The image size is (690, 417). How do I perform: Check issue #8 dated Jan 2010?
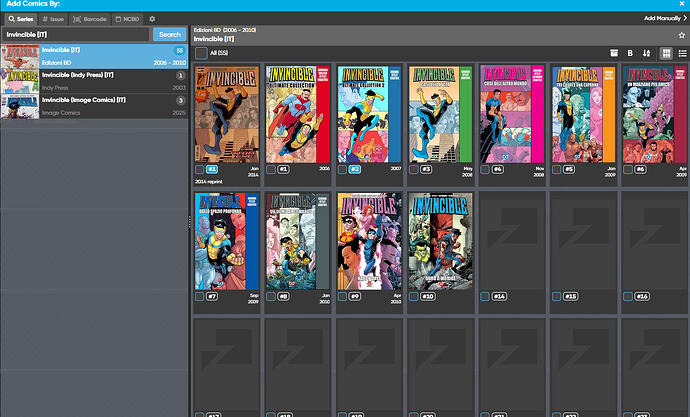[271, 296]
